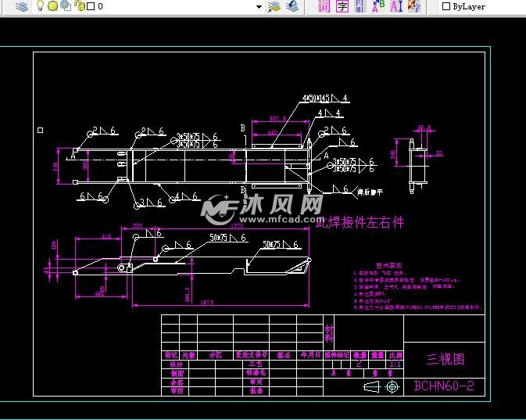Open the Layer Properties Manager icon

tap(21, 6)
